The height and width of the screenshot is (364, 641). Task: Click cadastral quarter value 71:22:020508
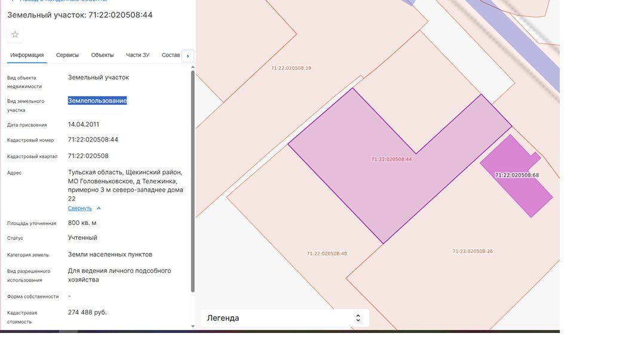coord(88,156)
